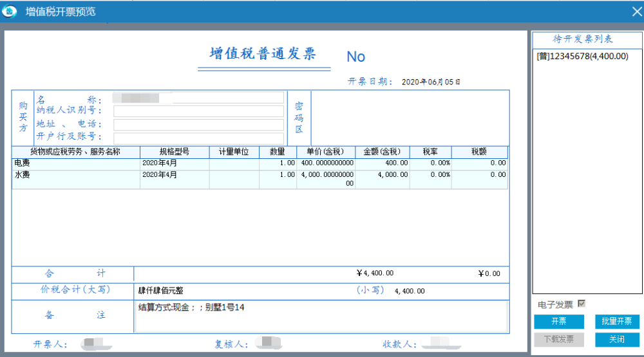The width and height of the screenshot is (644, 357).
Task: Click the invoice date 2020年06月05日
Action: tap(431, 82)
